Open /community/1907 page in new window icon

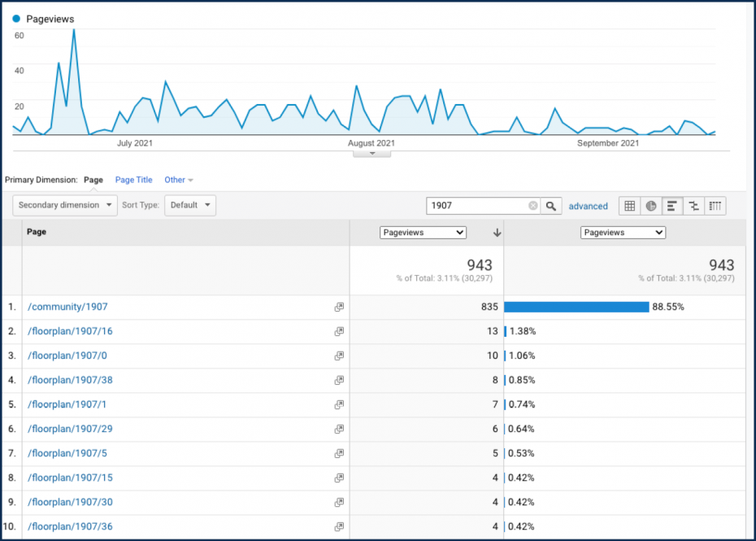tap(339, 307)
